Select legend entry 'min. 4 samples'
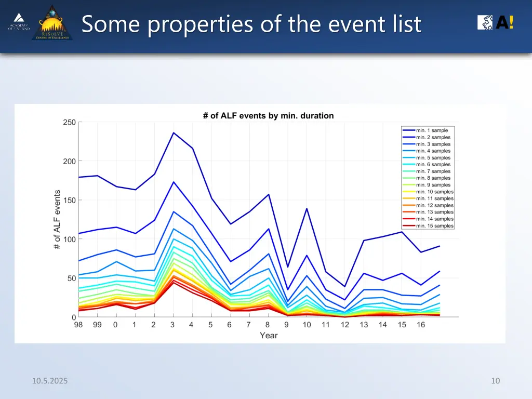Screen dimensions: 532x399 [x=427, y=151]
